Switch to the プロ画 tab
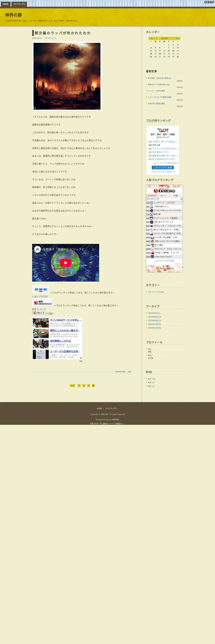This screenshot has width=215, height=644. [175, 195]
